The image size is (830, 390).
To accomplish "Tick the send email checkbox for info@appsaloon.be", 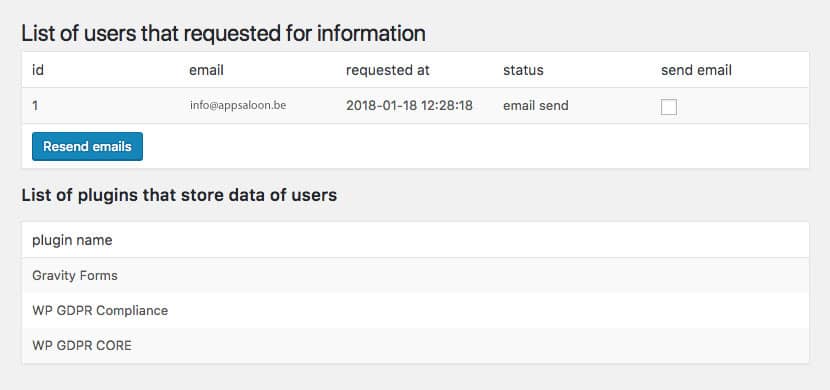I will pos(669,107).
